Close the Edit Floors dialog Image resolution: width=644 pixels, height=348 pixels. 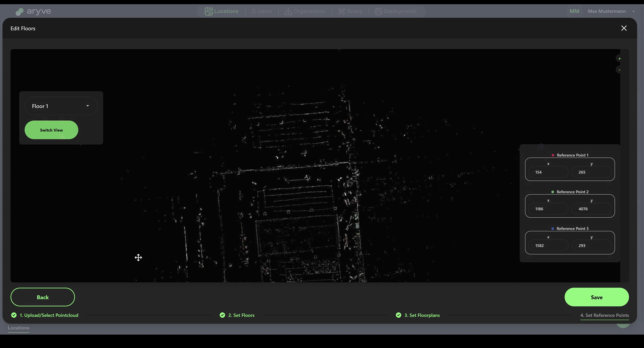click(x=624, y=28)
